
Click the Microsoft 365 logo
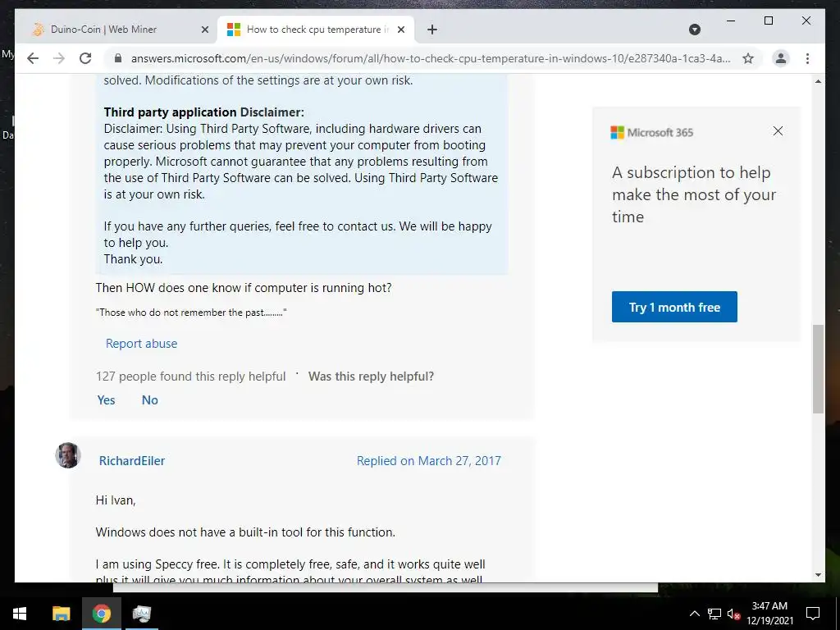[651, 132]
